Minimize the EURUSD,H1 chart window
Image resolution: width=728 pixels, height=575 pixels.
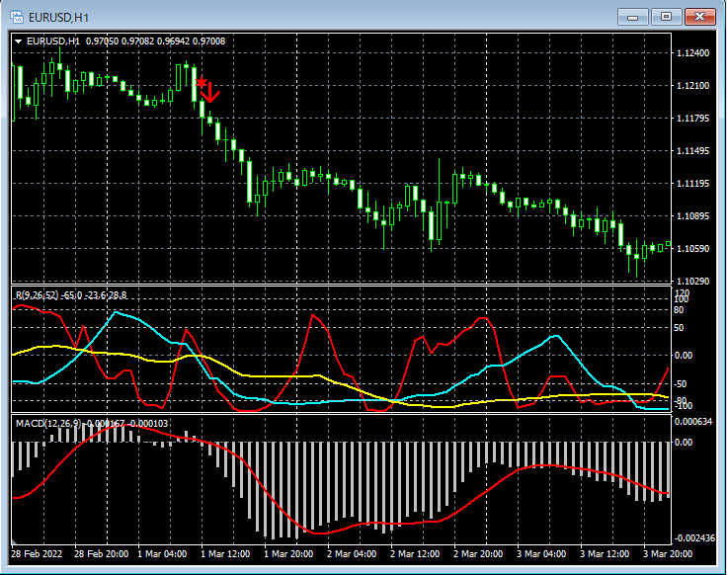tap(632, 16)
